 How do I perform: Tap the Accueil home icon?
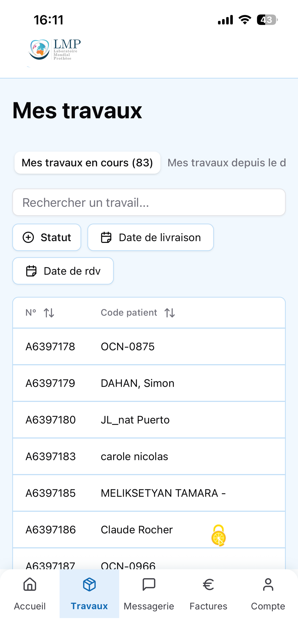30,585
